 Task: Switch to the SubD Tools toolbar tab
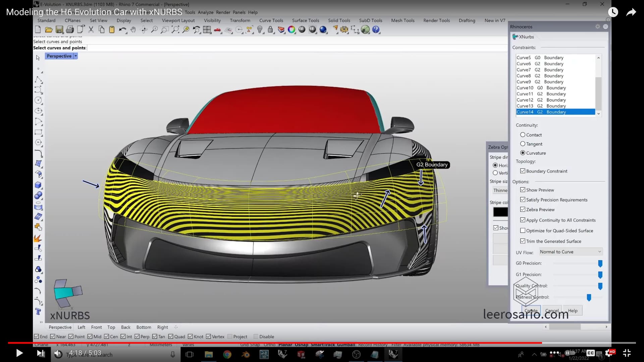[x=371, y=20]
